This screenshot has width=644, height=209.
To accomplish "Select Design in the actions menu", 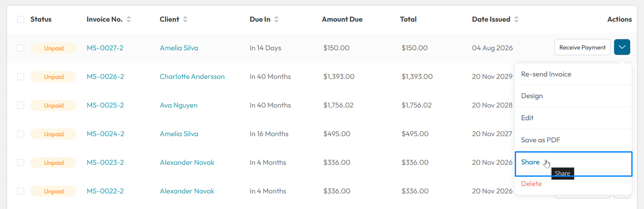I will coord(573,96).
